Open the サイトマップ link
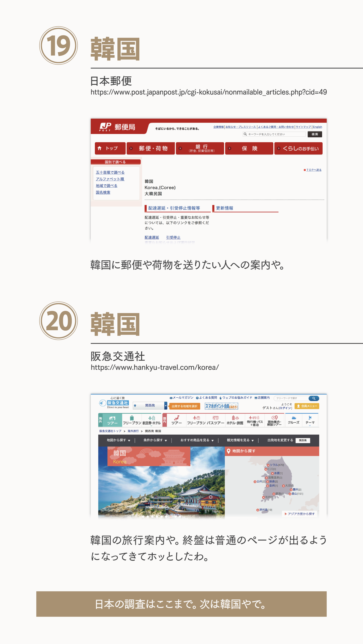 [303, 127]
